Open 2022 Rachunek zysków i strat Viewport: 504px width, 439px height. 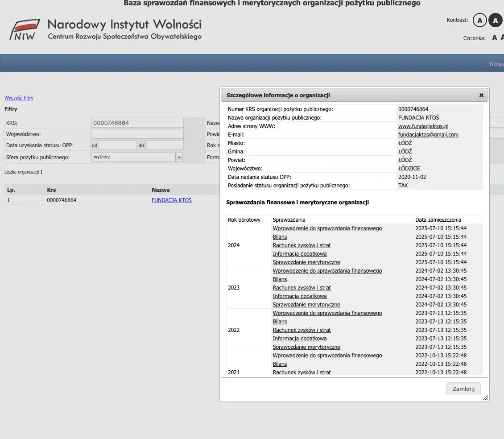302,330
